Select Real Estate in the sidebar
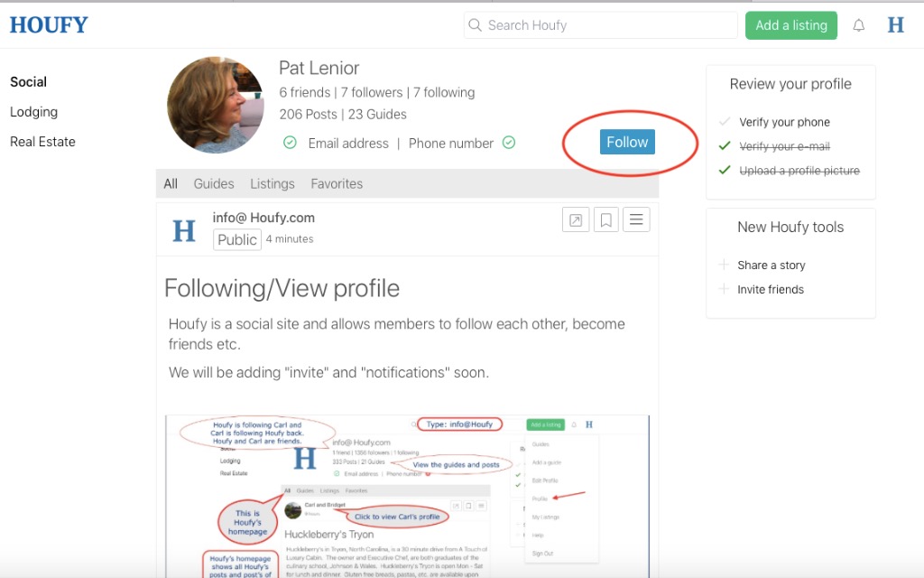The height and width of the screenshot is (578, 924). pyautogui.click(x=42, y=142)
